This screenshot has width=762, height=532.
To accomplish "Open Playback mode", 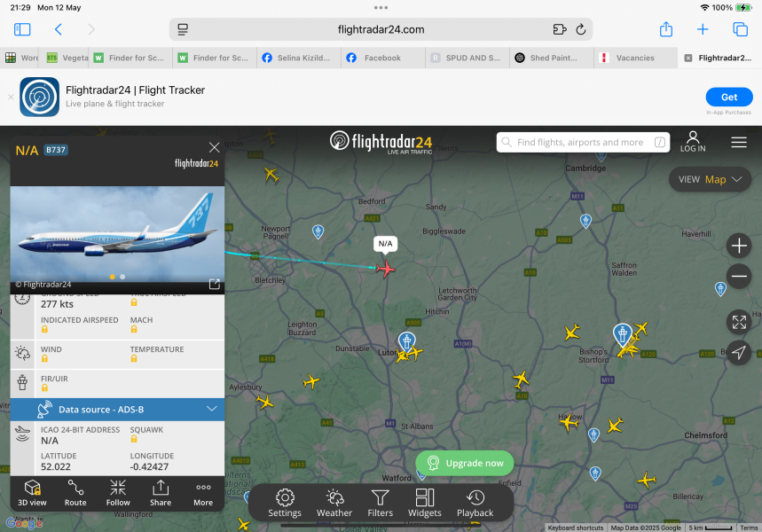I will pos(475,503).
